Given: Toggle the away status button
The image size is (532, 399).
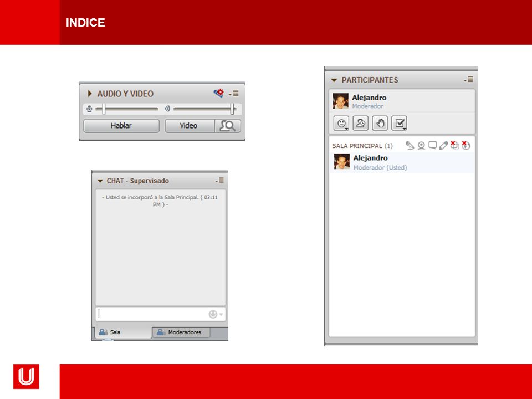Looking at the screenshot, I should tap(361, 123).
